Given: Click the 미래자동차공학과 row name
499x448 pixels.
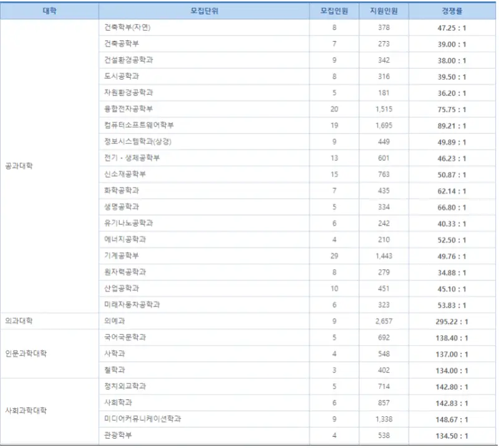Looking at the screenshot, I should pyautogui.click(x=132, y=305).
